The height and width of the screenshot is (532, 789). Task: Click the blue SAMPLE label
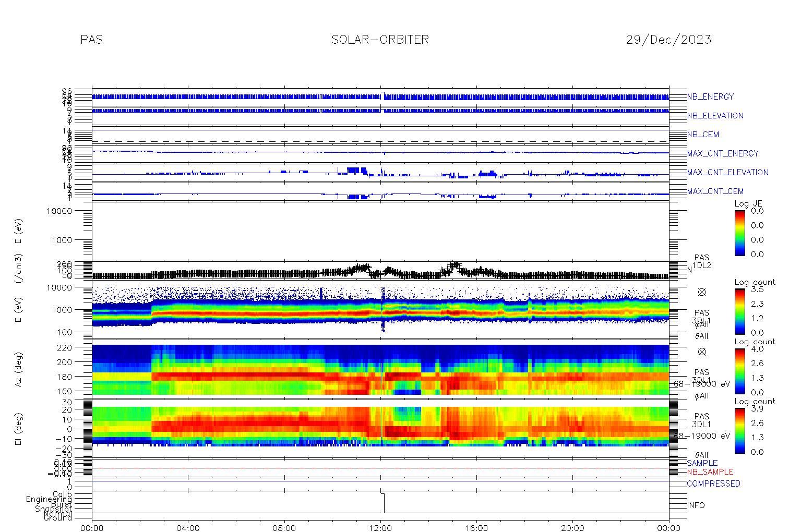(702, 463)
